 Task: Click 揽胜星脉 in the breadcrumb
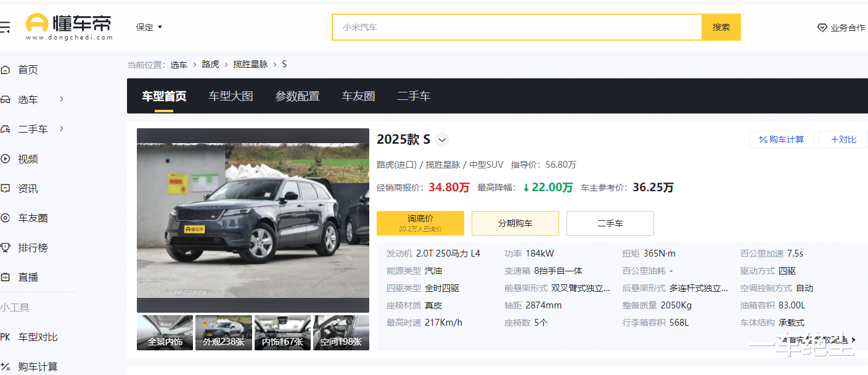(x=250, y=64)
